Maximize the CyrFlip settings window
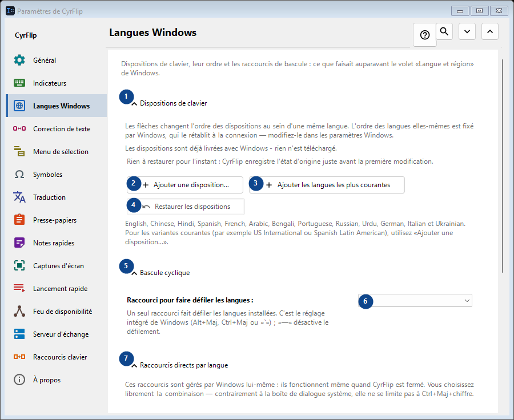 tap(479, 11)
